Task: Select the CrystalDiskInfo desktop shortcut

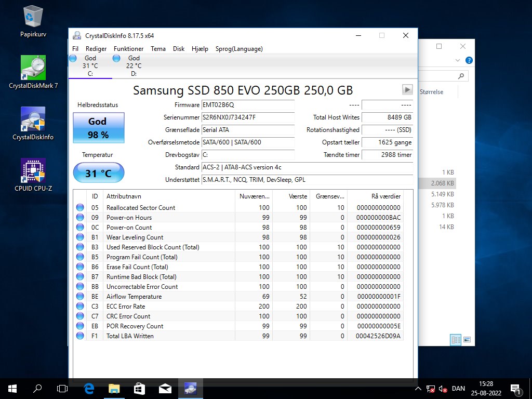Action: [x=33, y=124]
